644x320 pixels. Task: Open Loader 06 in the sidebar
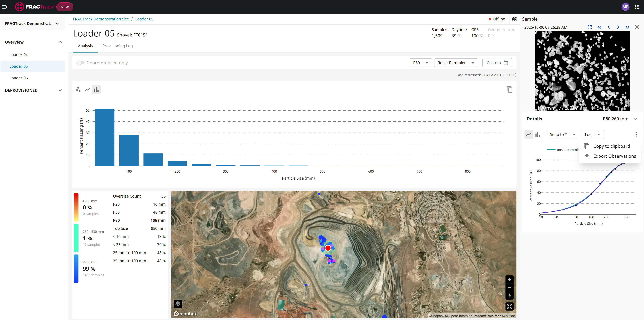(33, 78)
